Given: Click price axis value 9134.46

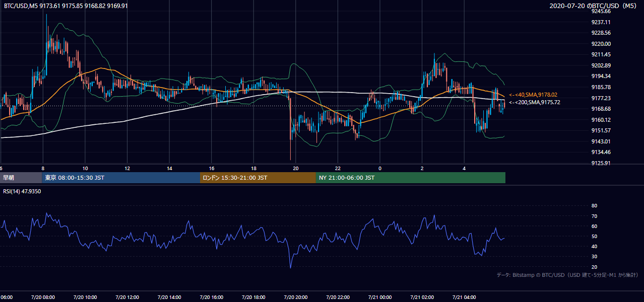Looking at the screenshot, I should [x=601, y=152].
